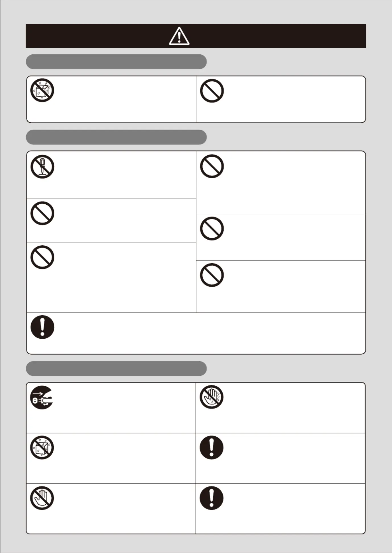Select the no-water-splash icon in first section

[x=42, y=91]
